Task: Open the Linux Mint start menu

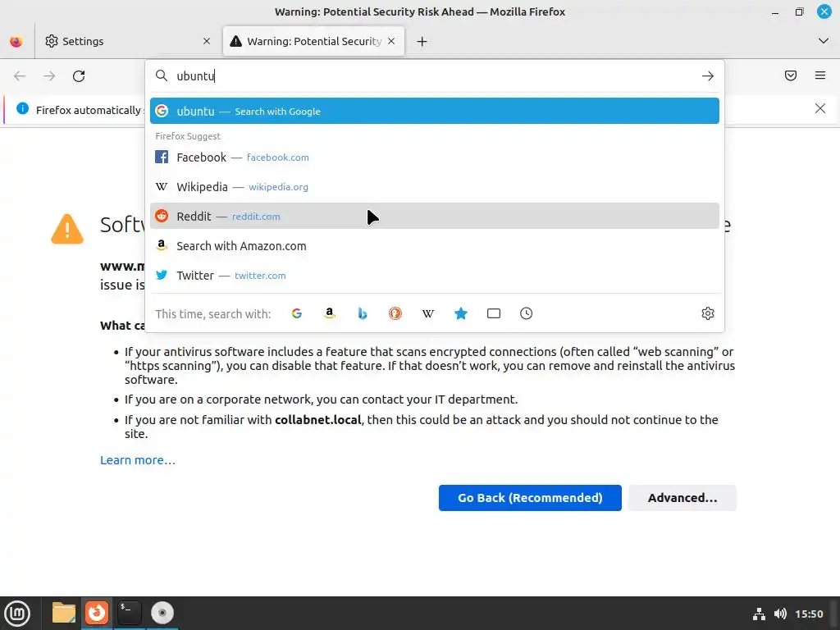Action: pos(17,613)
